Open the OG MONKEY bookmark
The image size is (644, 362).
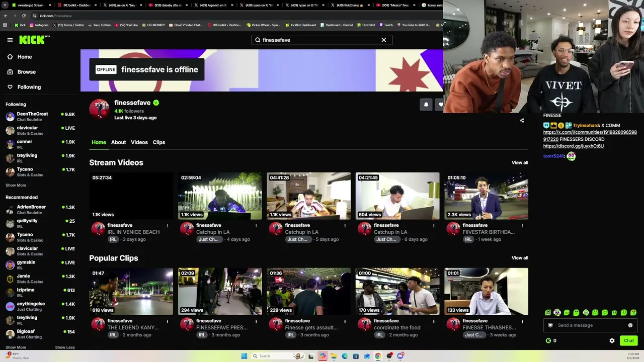click(x=153, y=25)
